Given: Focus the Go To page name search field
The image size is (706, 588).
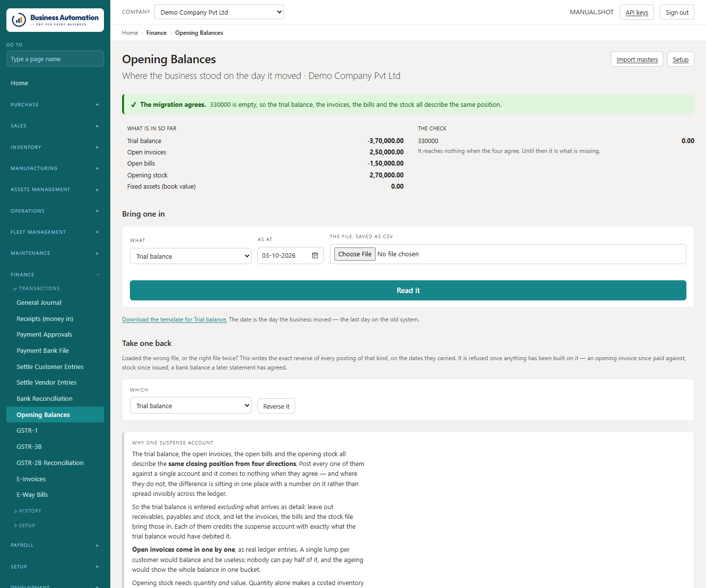Looking at the screenshot, I should (55, 59).
